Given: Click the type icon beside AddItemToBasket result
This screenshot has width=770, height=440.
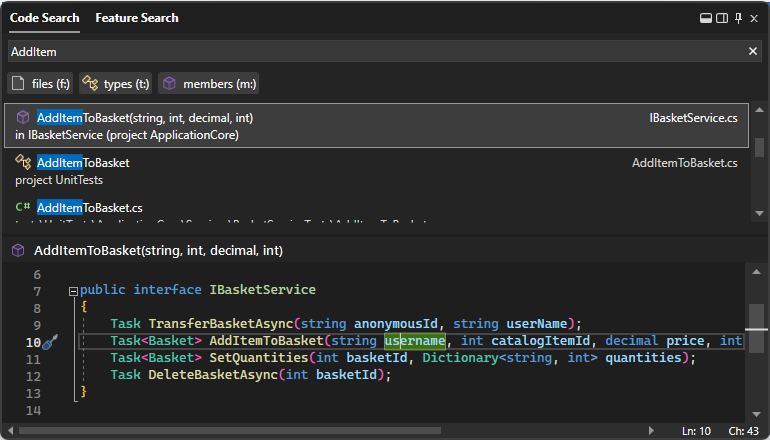Looking at the screenshot, I should tap(23, 162).
